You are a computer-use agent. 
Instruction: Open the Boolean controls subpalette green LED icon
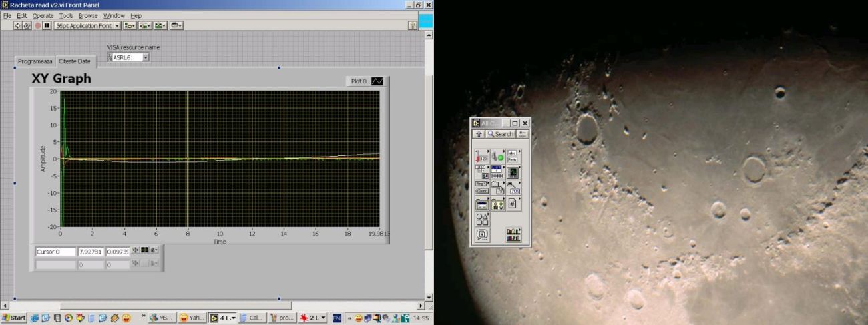coord(498,157)
